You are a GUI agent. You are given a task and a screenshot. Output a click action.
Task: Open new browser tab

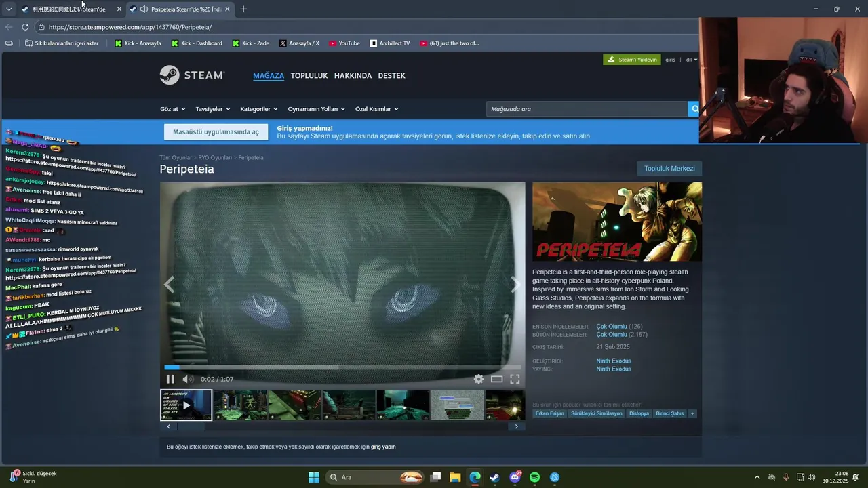pyautogui.click(x=243, y=9)
